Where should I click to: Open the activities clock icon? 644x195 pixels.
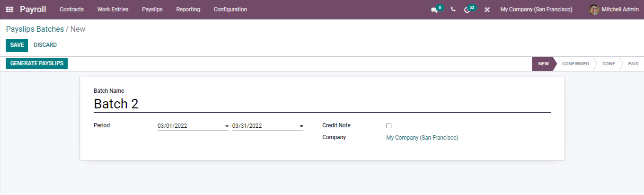click(467, 9)
